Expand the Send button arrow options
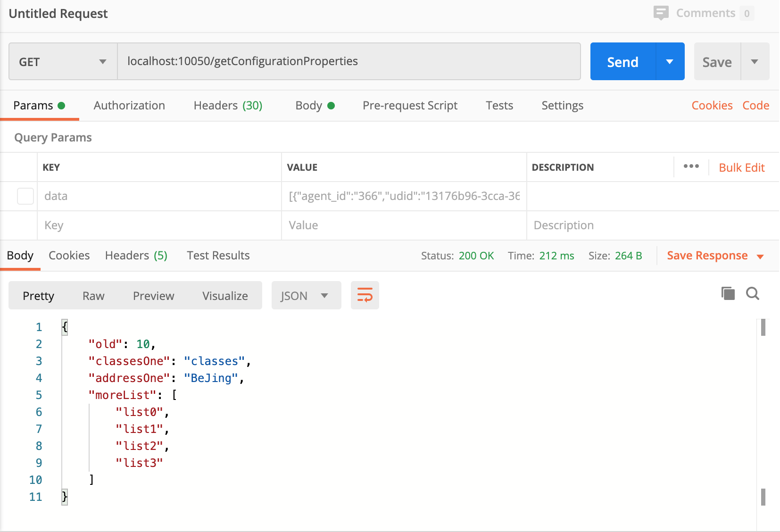This screenshot has width=780, height=532. [670, 62]
